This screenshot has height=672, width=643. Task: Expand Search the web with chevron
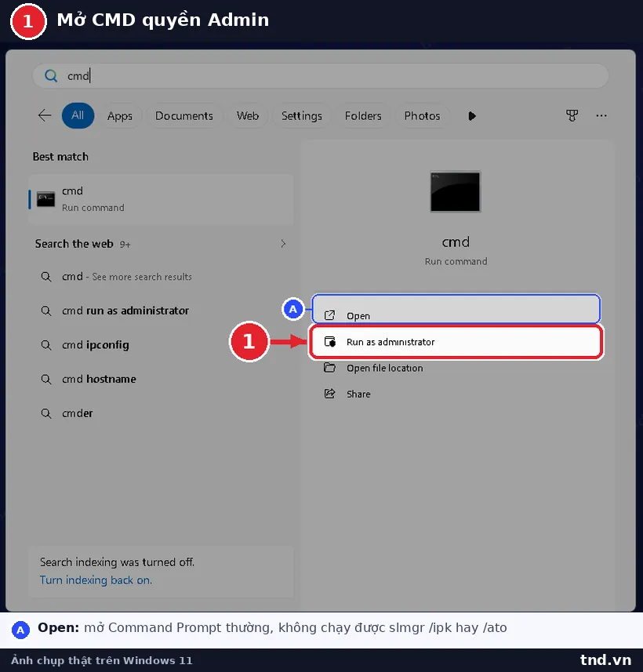point(283,243)
